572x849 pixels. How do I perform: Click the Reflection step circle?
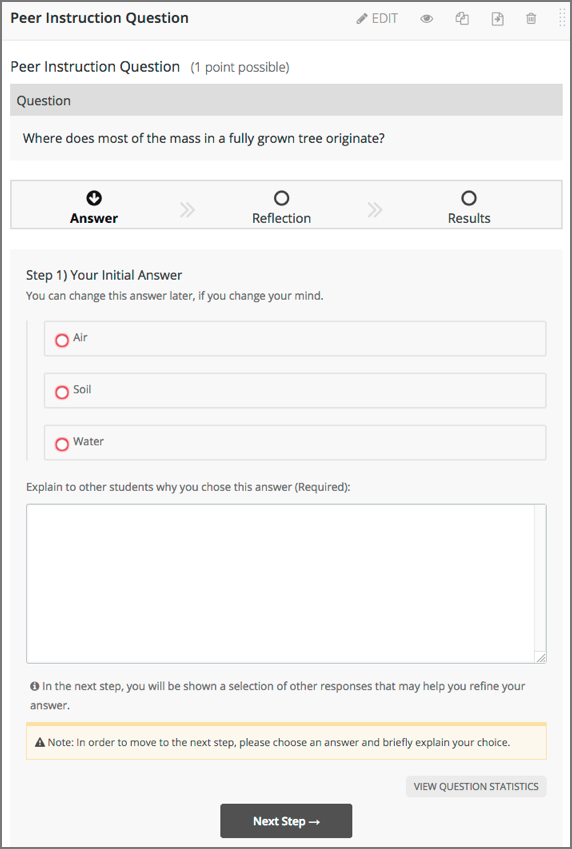click(x=281, y=198)
